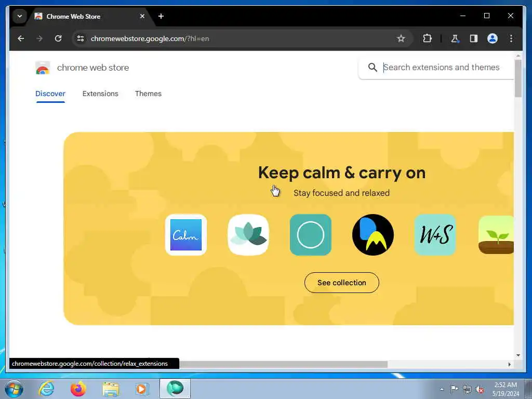The height and width of the screenshot is (399, 532).
Task: Show hidden system tray icons
Action: click(442, 390)
